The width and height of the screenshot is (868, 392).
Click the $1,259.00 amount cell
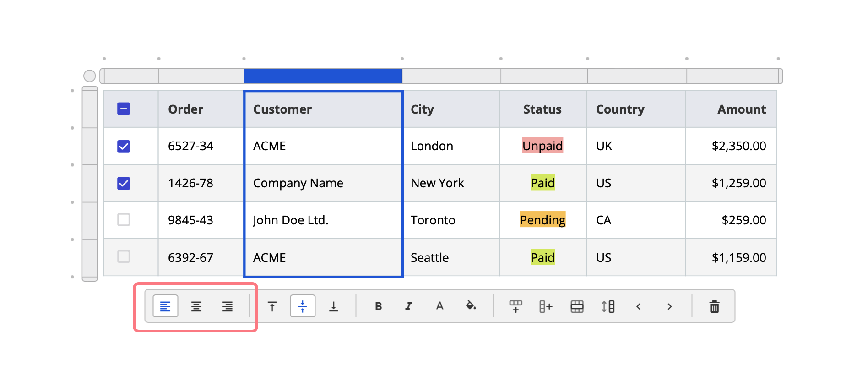click(731, 183)
